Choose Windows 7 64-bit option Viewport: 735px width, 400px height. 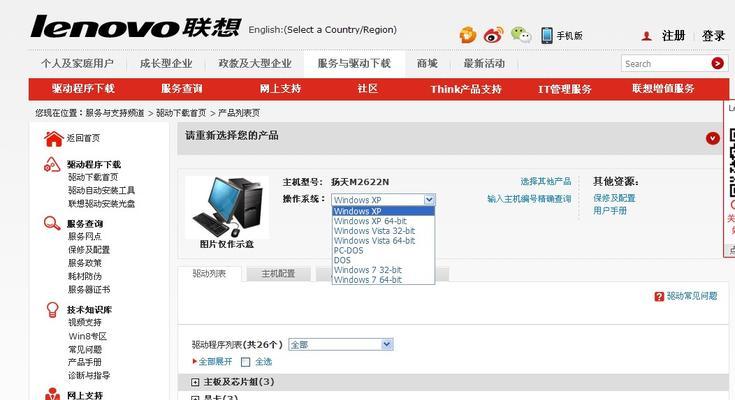pyautogui.click(x=383, y=279)
